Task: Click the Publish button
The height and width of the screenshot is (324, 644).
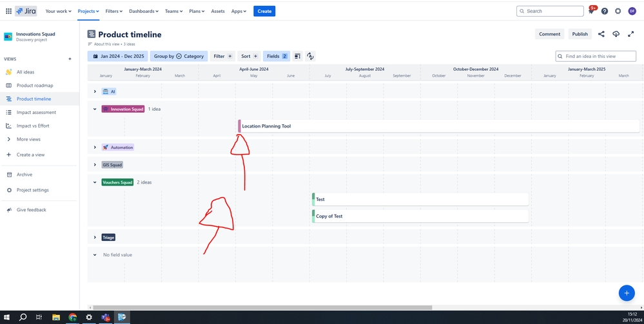Action: pos(580,34)
